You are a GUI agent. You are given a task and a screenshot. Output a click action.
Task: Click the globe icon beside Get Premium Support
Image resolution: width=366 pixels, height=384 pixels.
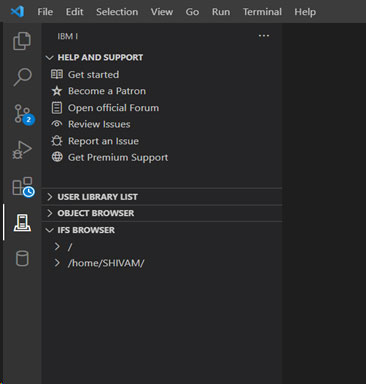pyautogui.click(x=57, y=157)
